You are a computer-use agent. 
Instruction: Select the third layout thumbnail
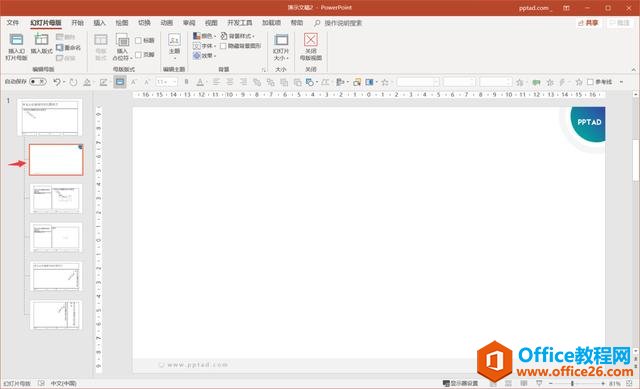(x=56, y=238)
